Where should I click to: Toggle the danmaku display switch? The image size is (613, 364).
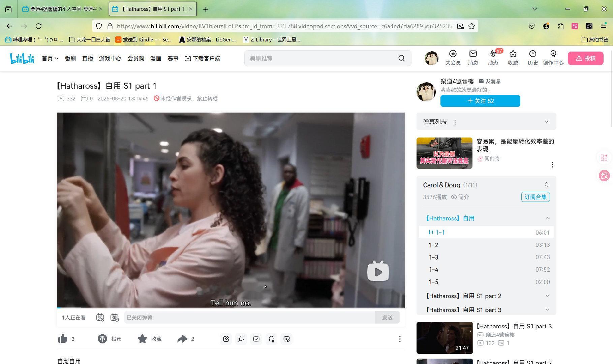click(x=100, y=317)
